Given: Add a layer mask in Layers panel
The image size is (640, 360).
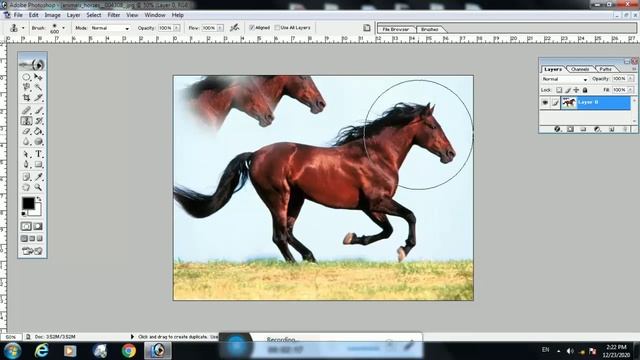Looking at the screenshot, I should point(570,129).
